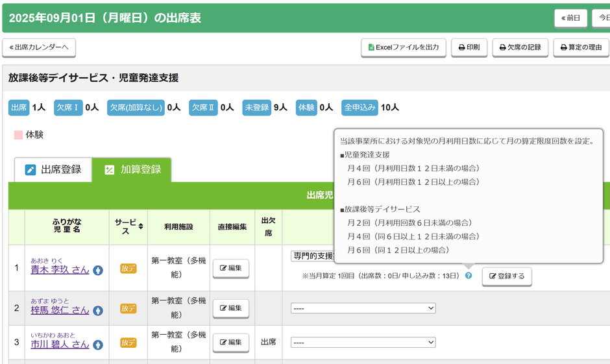Go back to 出席カレンダーへ
Viewport: 610px width, 364px height.
tap(39, 47)
